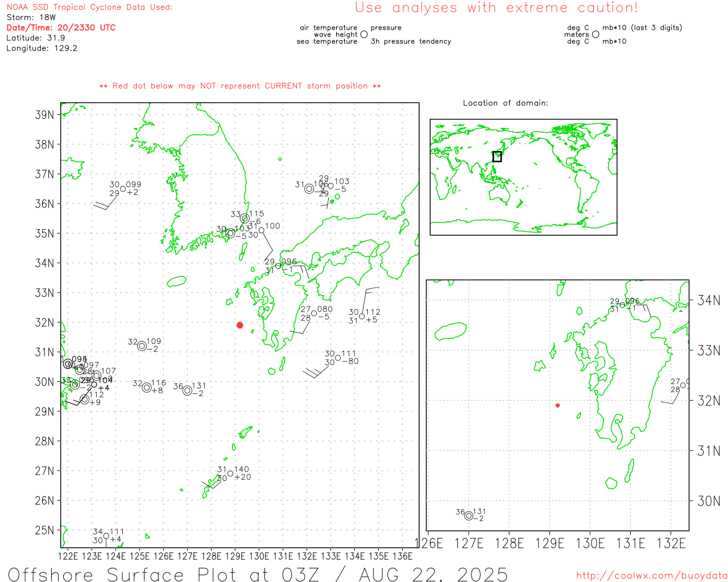Image resolution: width=728 pixels, height=582 pixels.
Task: Click the station circle with pressure 140 and +20
Action: pos(230,473)
